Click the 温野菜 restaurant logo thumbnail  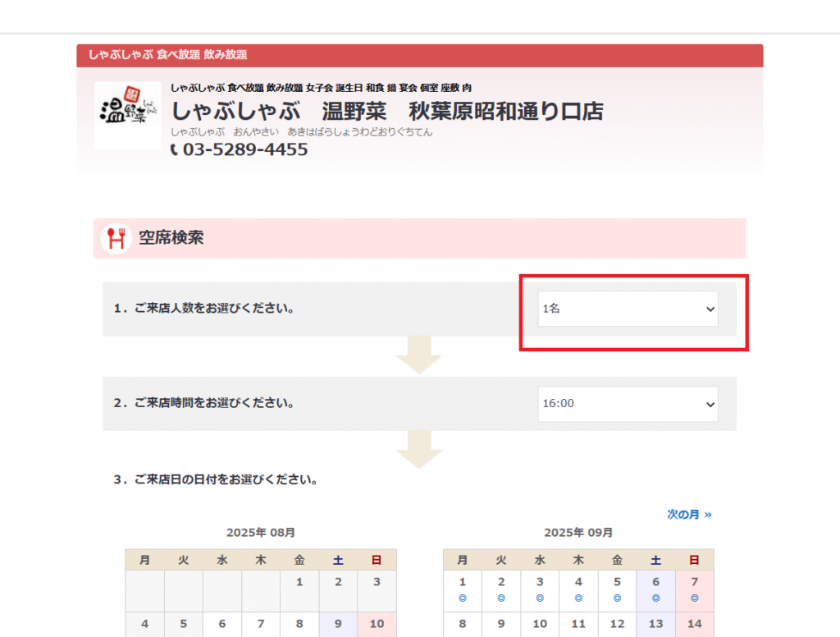pyautogui.click(x=127, y=115)
